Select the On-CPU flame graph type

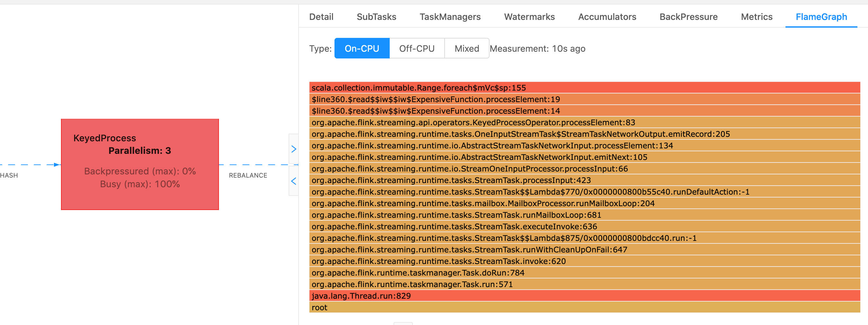361,48
